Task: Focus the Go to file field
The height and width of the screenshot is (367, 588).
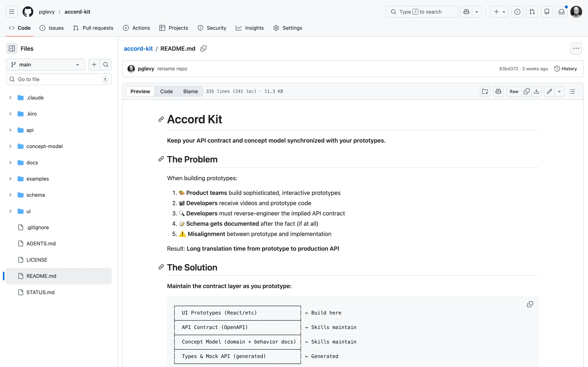Action: 58,79
